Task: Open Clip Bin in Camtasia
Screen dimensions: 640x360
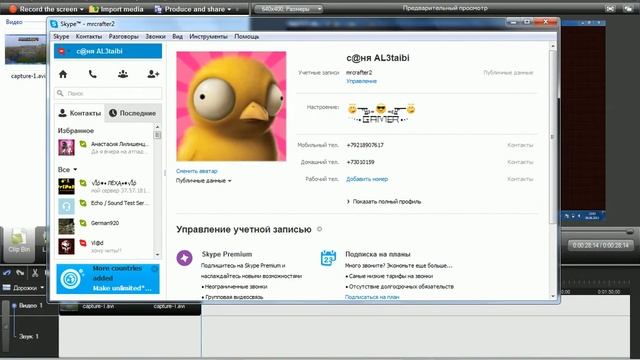Action: pyautogui.click(x=19, y=244)
